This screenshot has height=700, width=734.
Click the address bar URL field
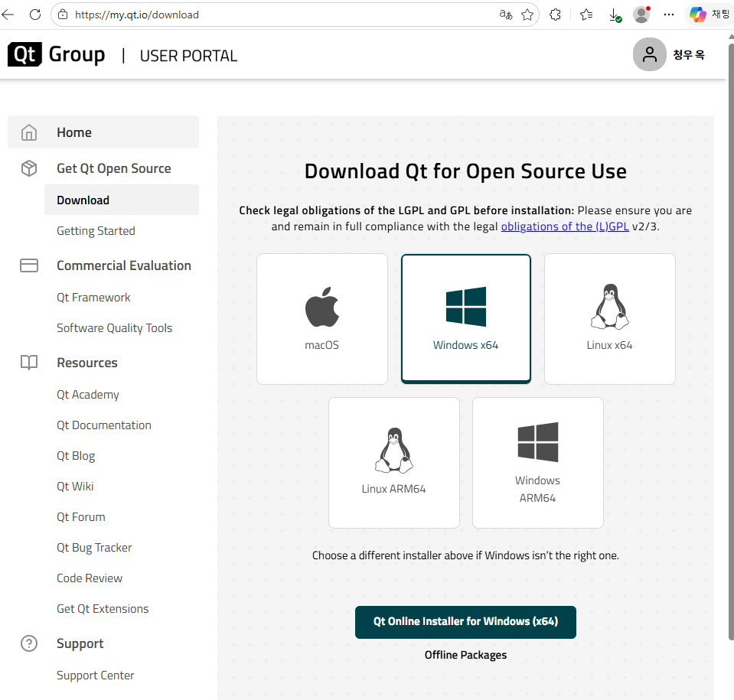point(281,15)
